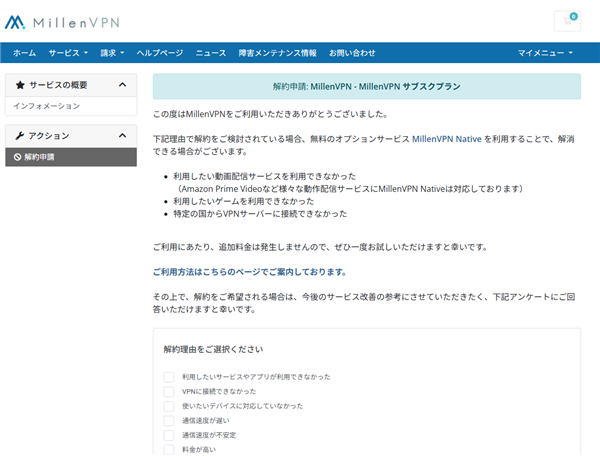
Task: Check 通信速度が不安定 option
Action: click(x=169, y=435)
